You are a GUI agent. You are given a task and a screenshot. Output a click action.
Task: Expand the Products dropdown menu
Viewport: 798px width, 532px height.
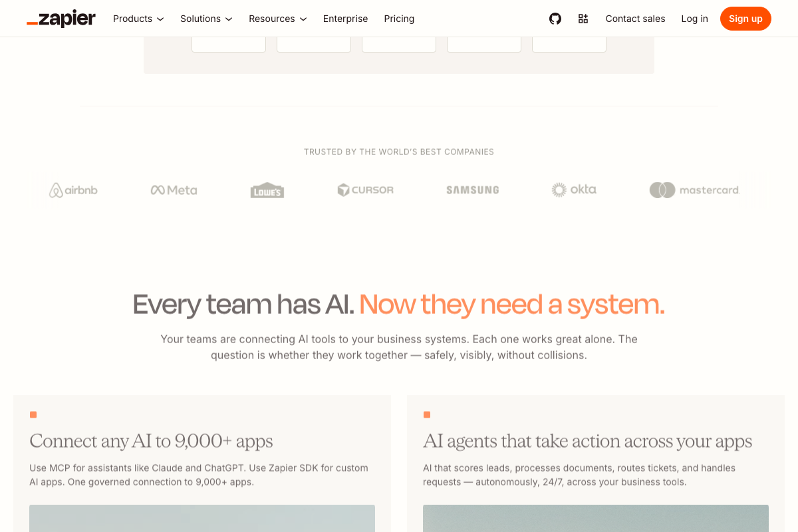[138, 19]
